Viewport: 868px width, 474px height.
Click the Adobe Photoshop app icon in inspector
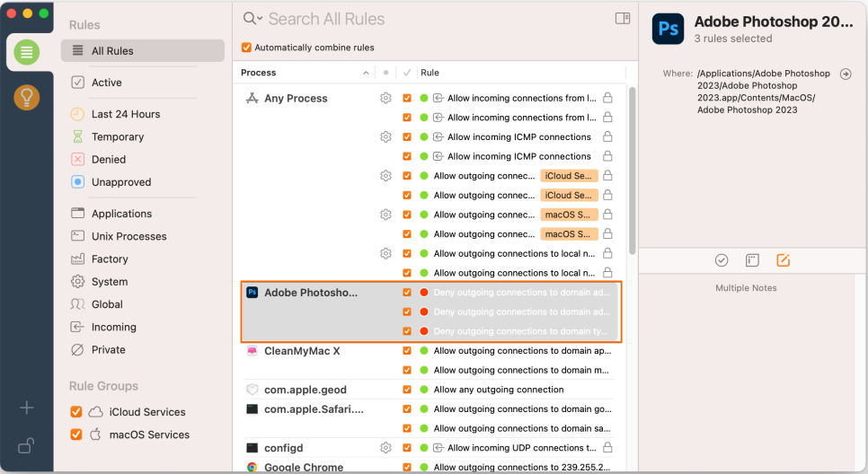[x=669, y=29]
